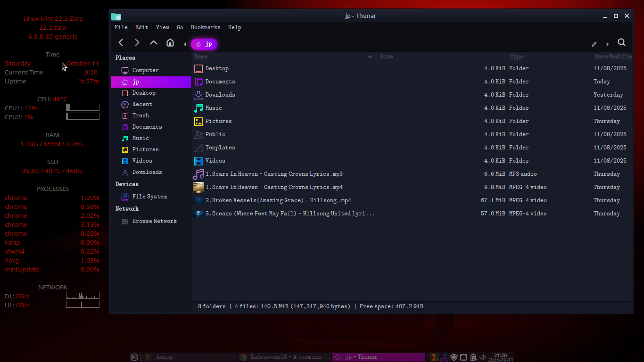Click the pencil icon to edit path
This screenshot has height=362, width=644.
pos(594,44)
